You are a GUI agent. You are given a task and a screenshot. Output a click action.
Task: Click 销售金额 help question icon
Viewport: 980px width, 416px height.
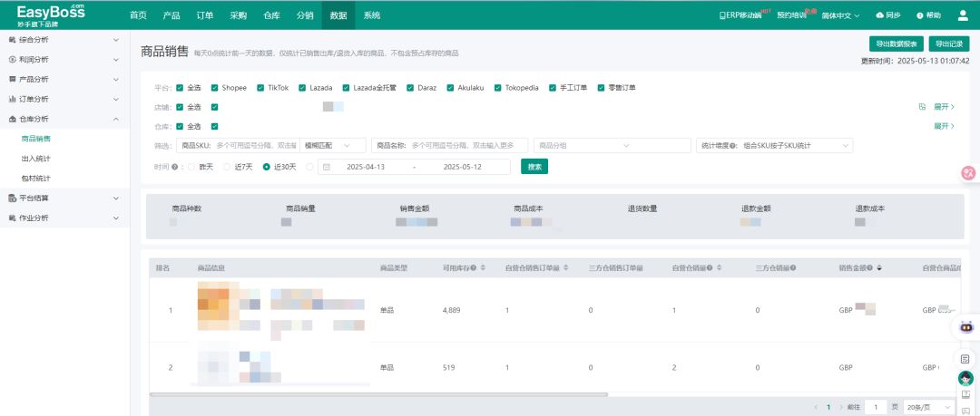point(870,268)
